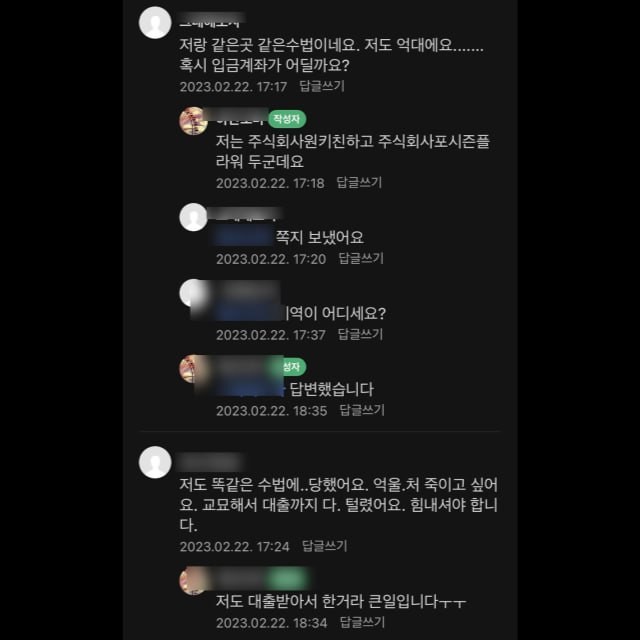Click 답글쓰기 next to 18:34 timestamp
640x640 pixels.
click(362, 622)
